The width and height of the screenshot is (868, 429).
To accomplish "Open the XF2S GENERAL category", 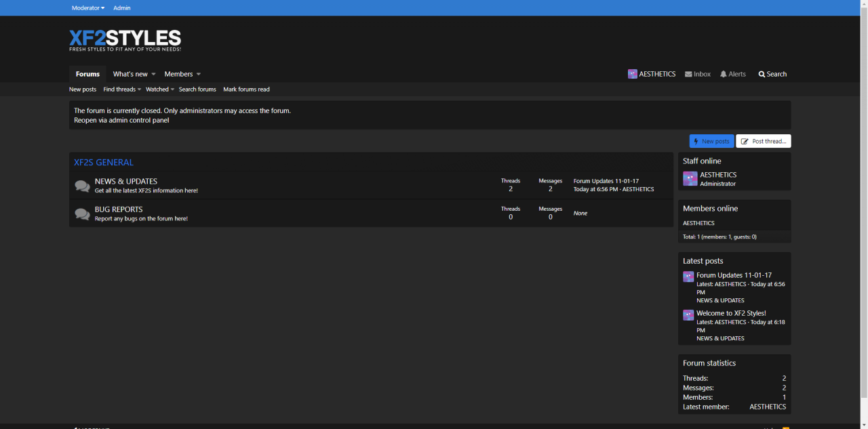I will click(104, 163).
